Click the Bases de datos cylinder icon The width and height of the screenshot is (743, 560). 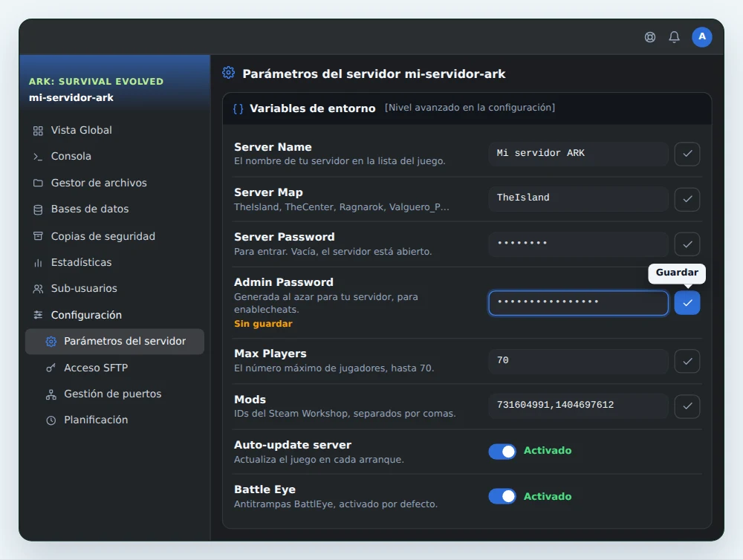coord(38,209)
